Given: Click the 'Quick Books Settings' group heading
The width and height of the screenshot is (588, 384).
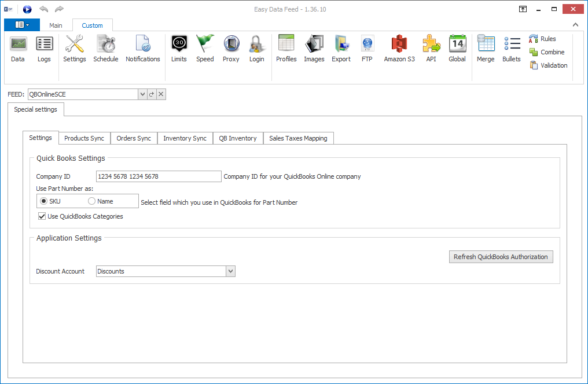Looking at the screenshot, I should pyautogui.click(x=71, y=158).
